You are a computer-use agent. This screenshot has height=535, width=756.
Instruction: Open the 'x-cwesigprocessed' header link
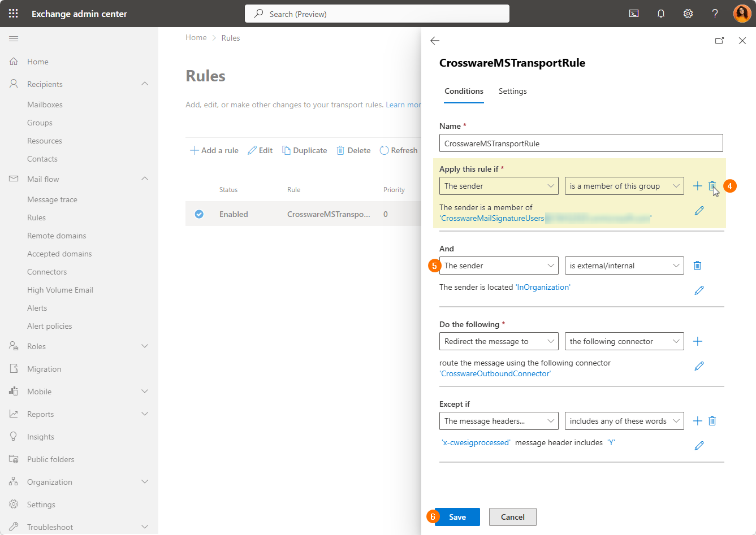(x=476, y=442)
